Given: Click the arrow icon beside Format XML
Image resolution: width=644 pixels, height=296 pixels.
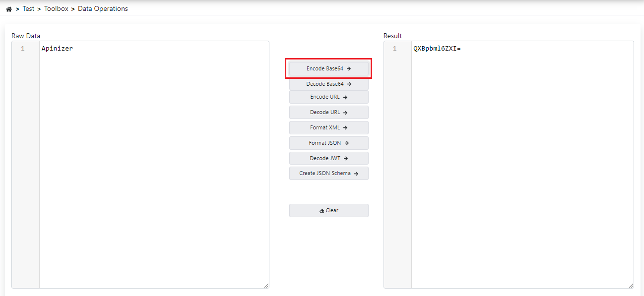Looking at the screenshot, I should (345, 128).
